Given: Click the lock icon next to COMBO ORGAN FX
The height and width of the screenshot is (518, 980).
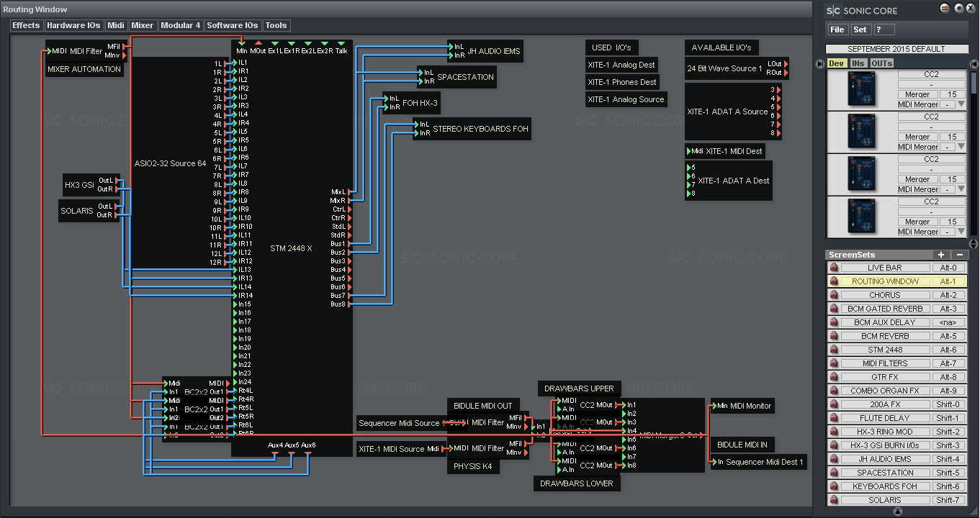Looking at the screenshot, I should click(x=834, y=391).
